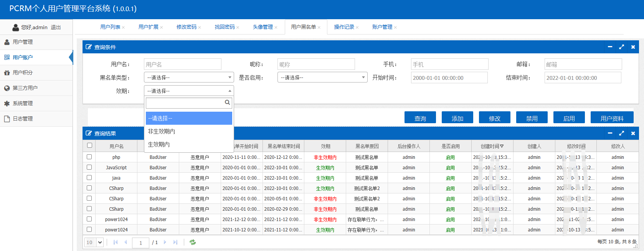Tick the checkbox for the JavaScript row
644x251 pixels.
pyautogui.click(x=89, y=167)
